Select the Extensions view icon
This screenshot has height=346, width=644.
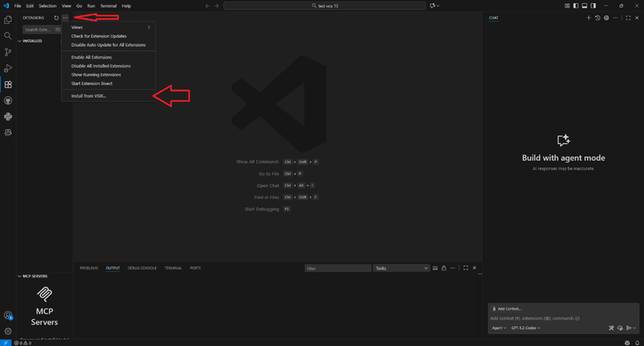point(8,84)
